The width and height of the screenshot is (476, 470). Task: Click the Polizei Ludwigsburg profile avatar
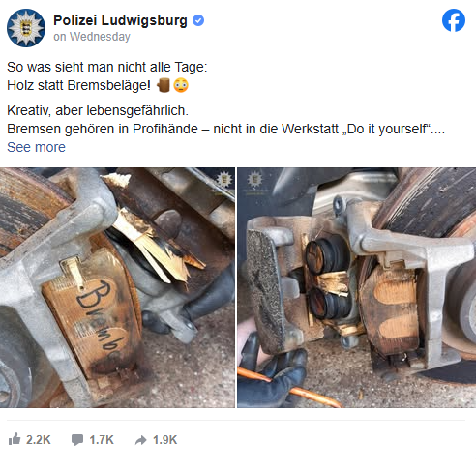[x=26, y=28]
